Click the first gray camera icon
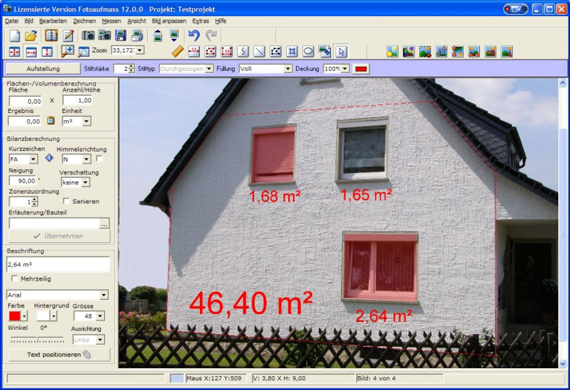This screenshot has width=570, height=390. pos(88,36)
